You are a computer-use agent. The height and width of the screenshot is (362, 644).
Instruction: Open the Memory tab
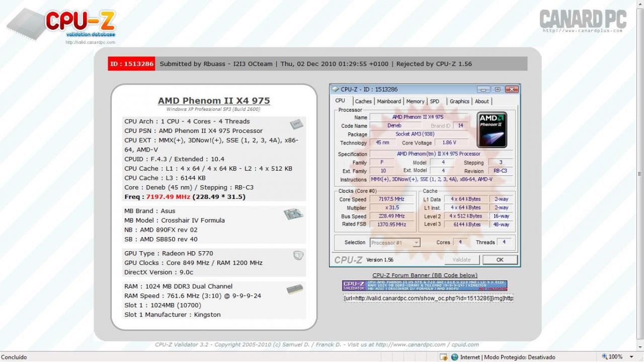(415, 101)
